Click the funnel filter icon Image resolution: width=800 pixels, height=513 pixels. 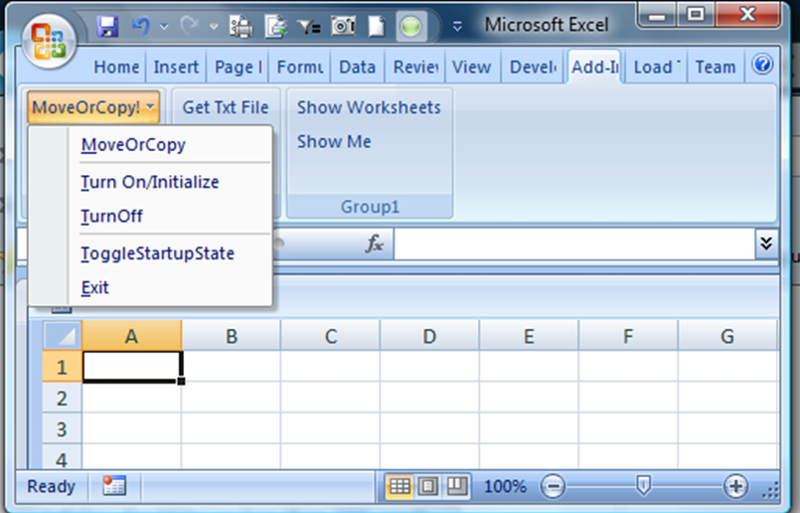pyautogui.click(x=309, y=27)
